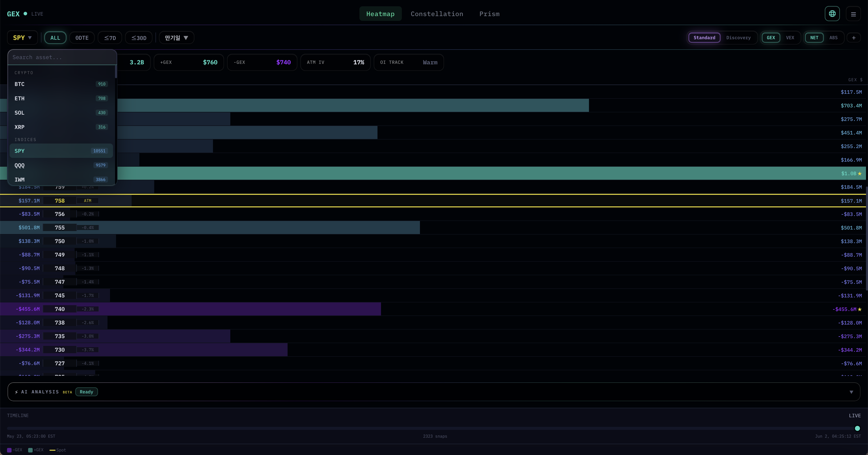Filter to ≤7D expirations

click(x=110, y=38)
